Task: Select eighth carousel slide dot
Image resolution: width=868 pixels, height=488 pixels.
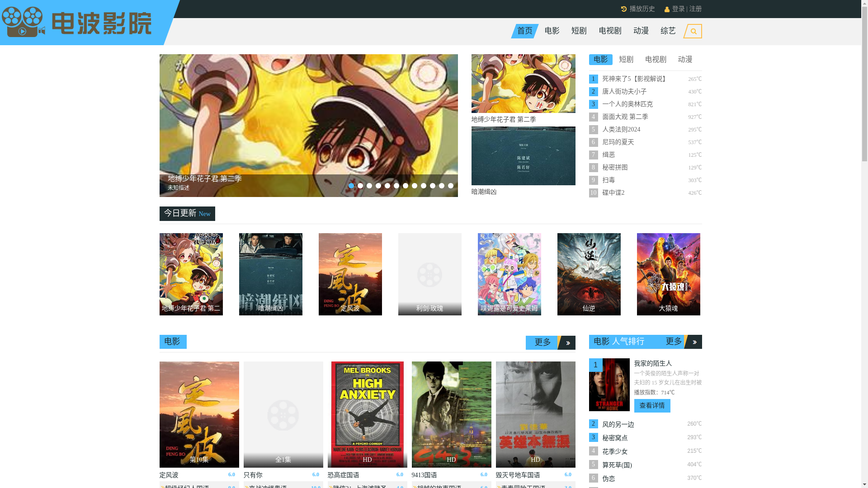Action: click(x=415, y=186)
